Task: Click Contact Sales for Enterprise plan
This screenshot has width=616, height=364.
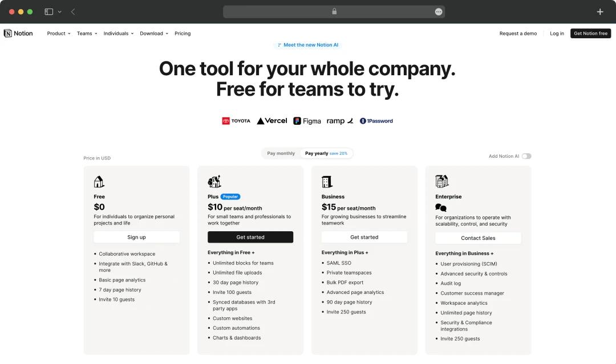Action: click(x=478, y=238)
